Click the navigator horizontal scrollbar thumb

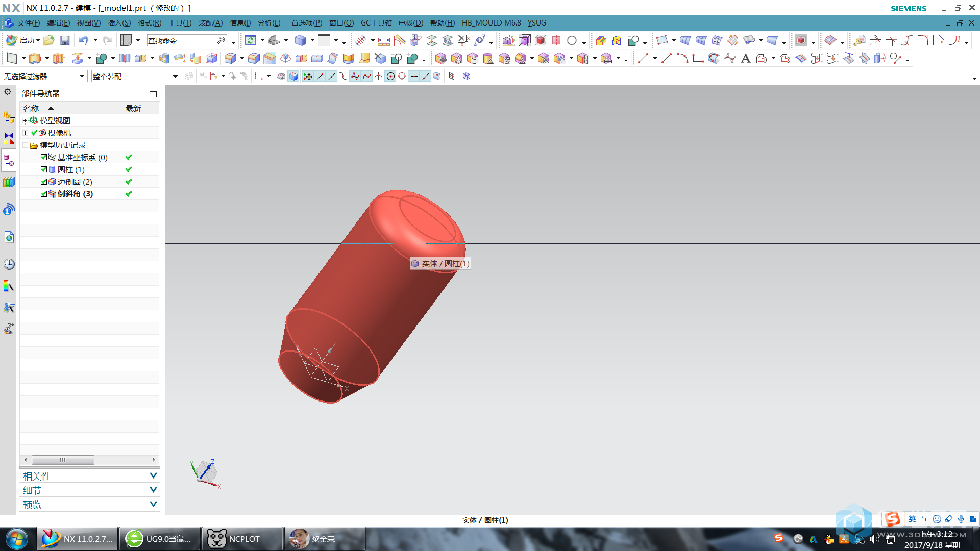pos(63,460)
